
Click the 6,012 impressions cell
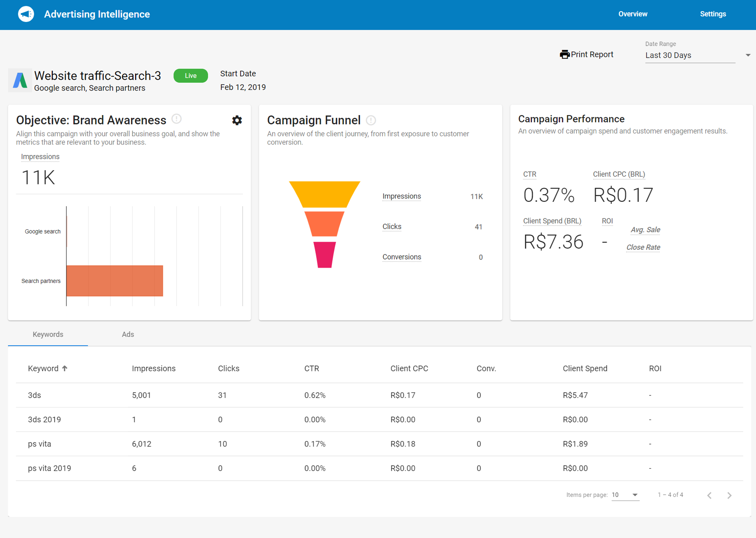click(141, 444)
